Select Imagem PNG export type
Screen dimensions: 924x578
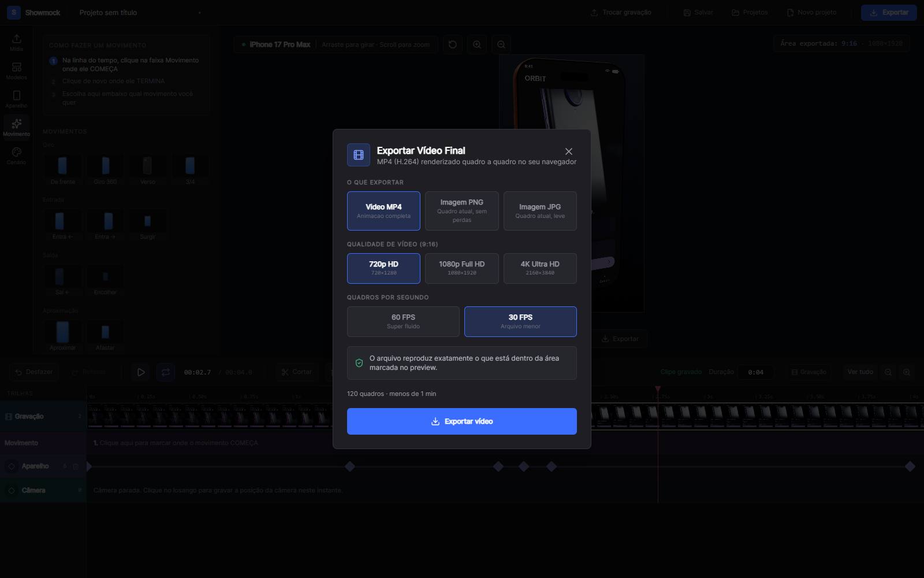point(462,211)
